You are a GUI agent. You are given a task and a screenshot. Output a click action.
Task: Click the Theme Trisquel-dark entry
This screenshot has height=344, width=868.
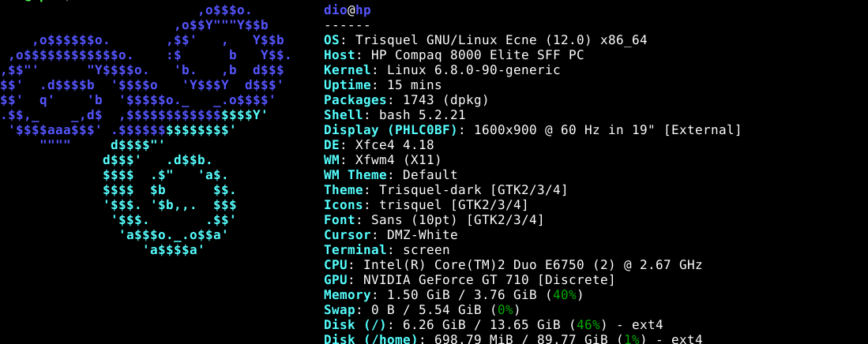click(x=445, y=190)
